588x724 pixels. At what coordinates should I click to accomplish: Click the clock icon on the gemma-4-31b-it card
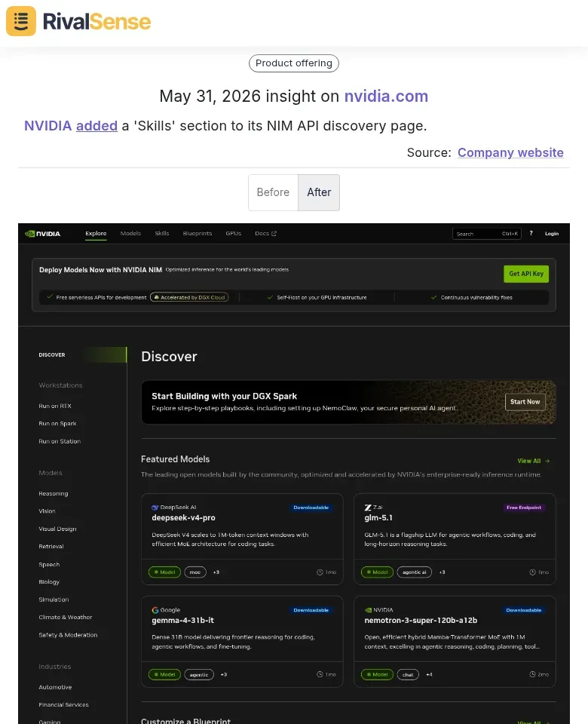(320, 674)
